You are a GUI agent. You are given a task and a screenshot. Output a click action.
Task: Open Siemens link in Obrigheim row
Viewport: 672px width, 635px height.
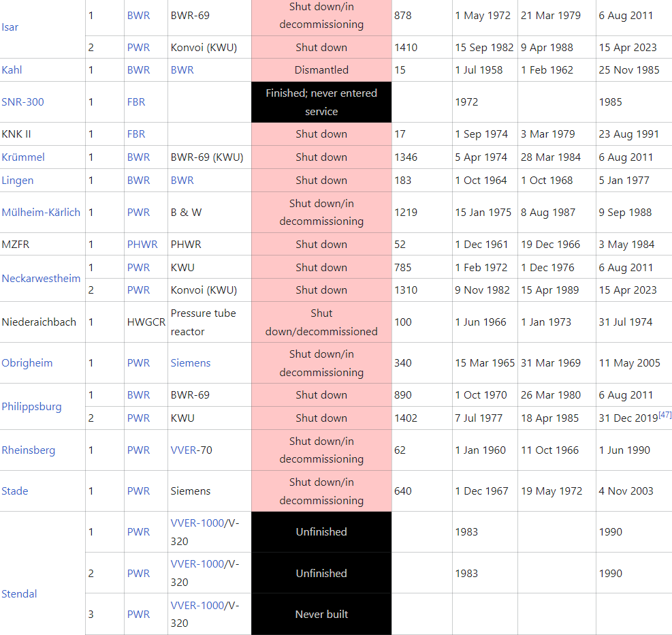191,362
